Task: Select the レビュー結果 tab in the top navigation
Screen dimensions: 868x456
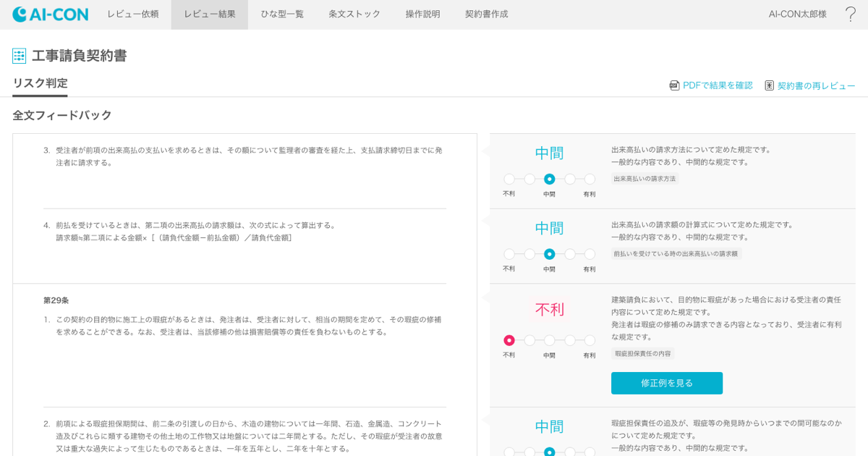Action: [210, 14]
